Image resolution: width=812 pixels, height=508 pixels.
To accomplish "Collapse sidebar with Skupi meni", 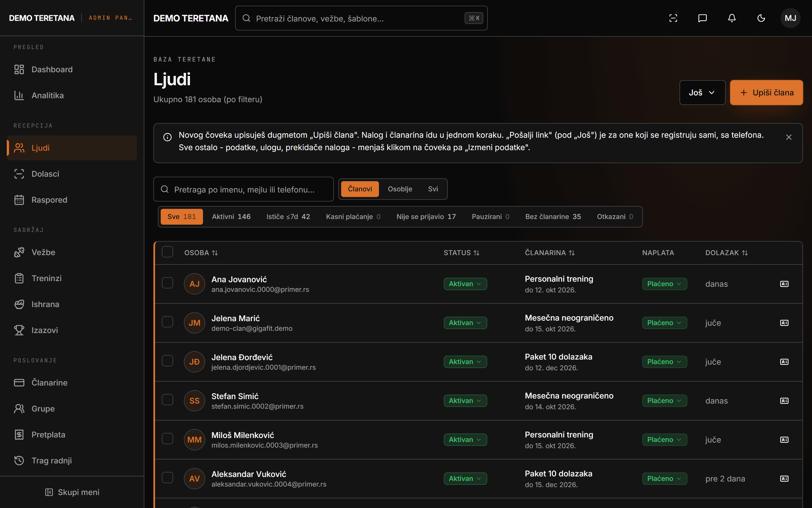I will point(72,492).
